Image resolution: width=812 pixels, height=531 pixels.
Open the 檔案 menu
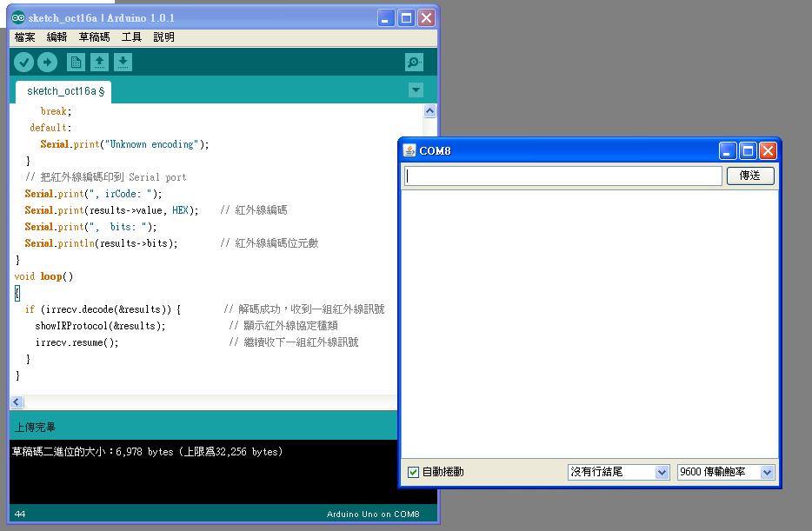tap(25, 37)
